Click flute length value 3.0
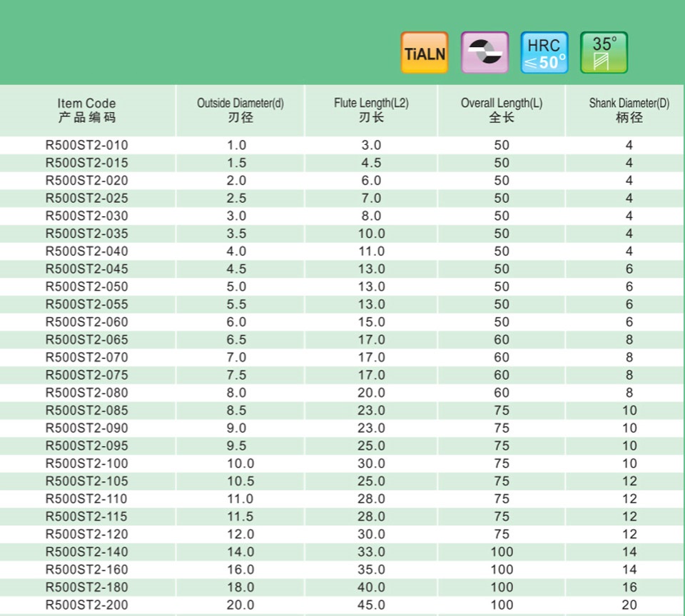This screenshot has width=685, height=616. pos(371,145)
